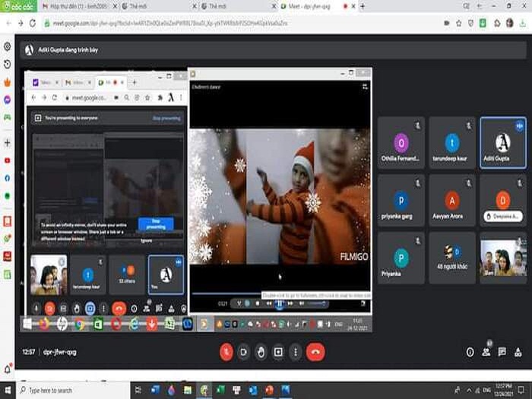Click the Cốc Cốc browser logo button
The width and height of the screenshot is (532, 399).
18,6
